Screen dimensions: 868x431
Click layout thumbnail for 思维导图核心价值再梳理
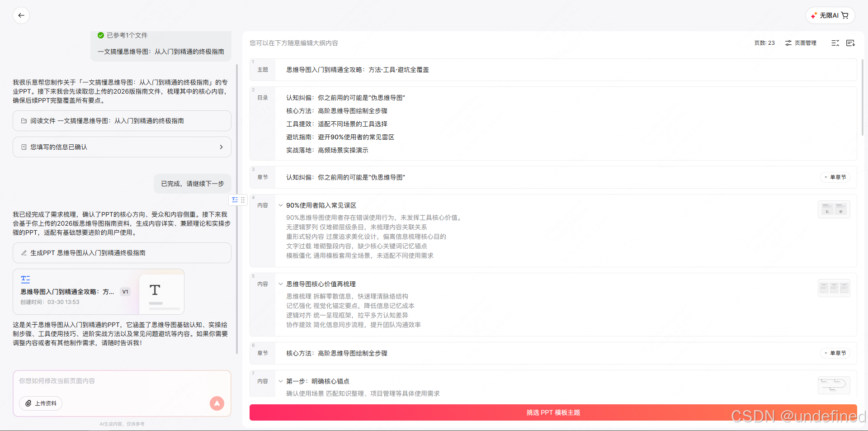(x=834, y=288)
